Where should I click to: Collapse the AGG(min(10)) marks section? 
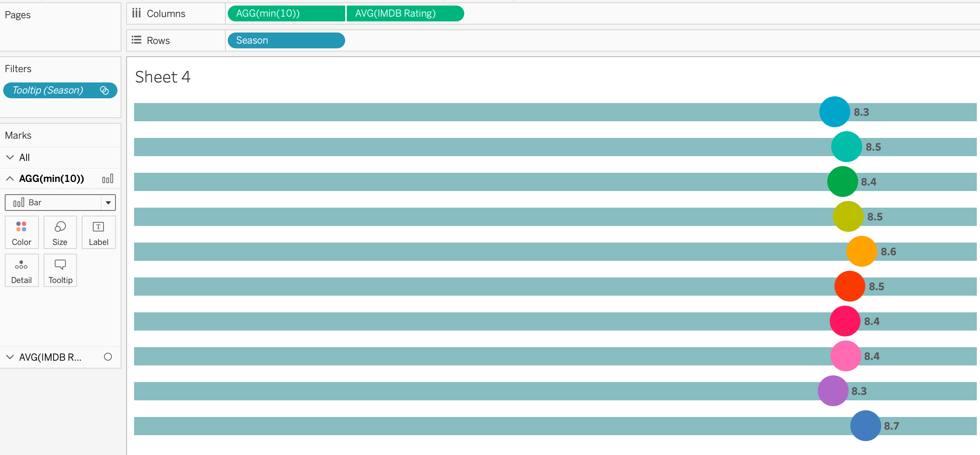(x=10, y=179)
